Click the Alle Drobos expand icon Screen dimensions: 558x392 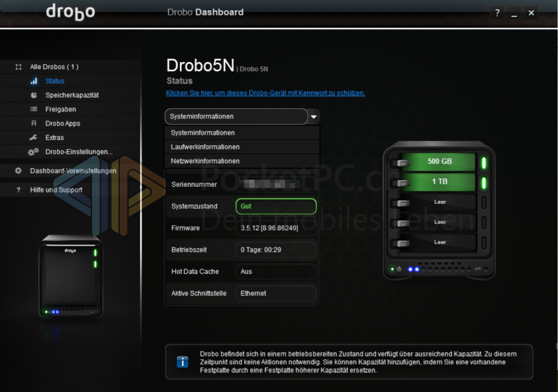19,67
